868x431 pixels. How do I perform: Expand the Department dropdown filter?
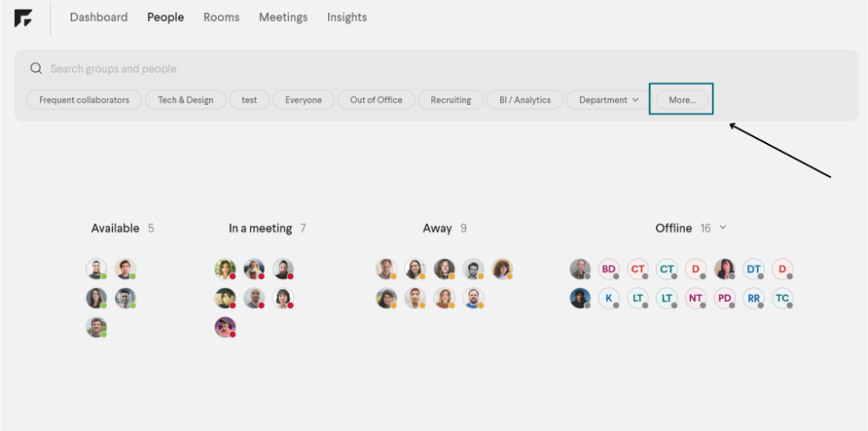pyautogui.click(x=608, y=100)
